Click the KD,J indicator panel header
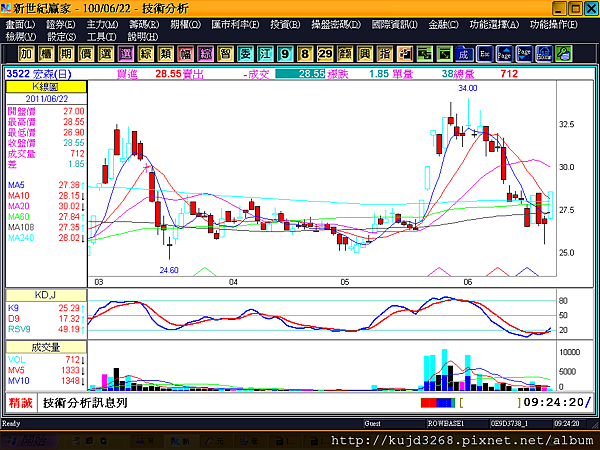Viewport: 600px width, 450px height. tap(46, 295)
